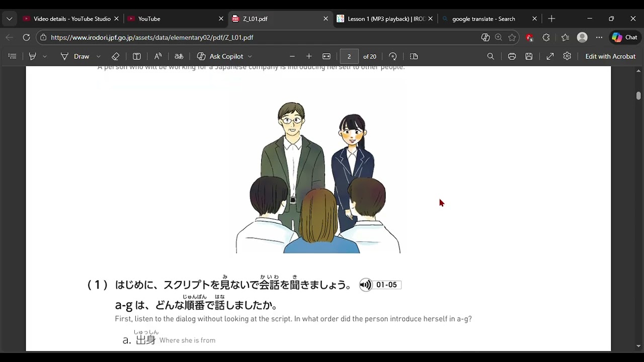Close the YouTube tab
The width and height of the screenshot is (644, 362).
[221, 19]
